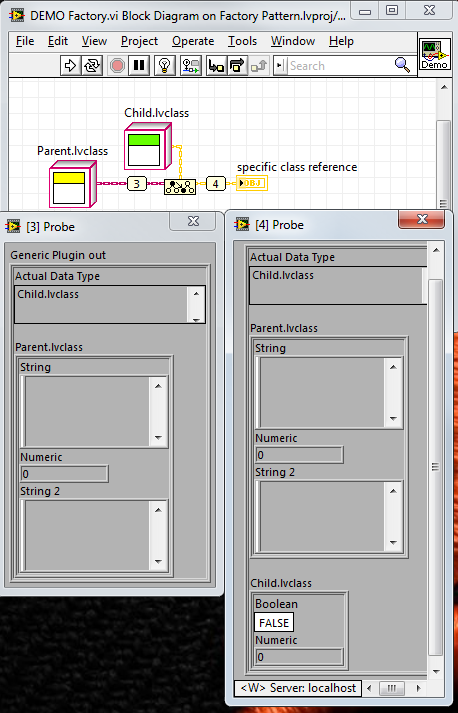Open the Project menu
458x713 pixels.
point(139,41)
